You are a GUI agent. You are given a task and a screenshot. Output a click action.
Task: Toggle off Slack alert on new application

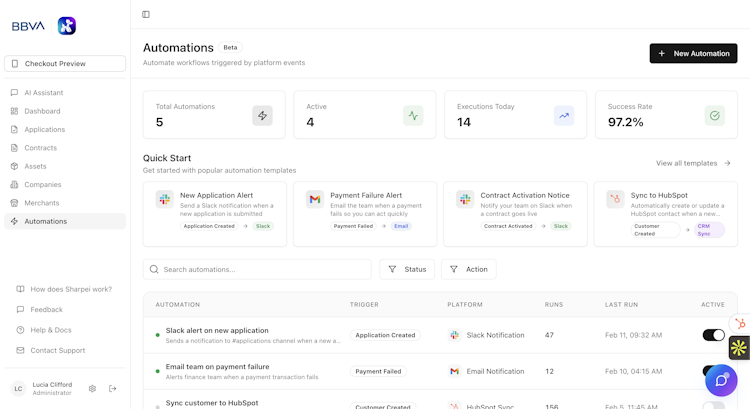[x=713, y=335]
